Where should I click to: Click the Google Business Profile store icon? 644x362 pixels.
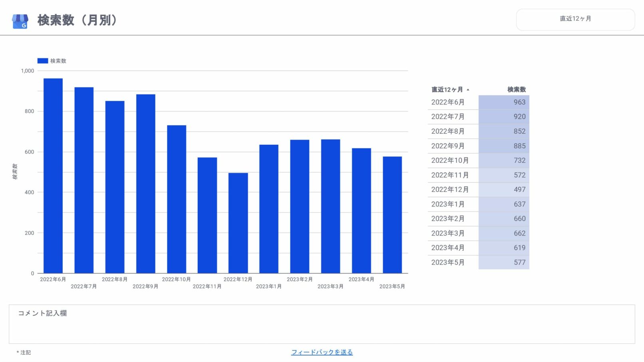click(x=20, y=21)
